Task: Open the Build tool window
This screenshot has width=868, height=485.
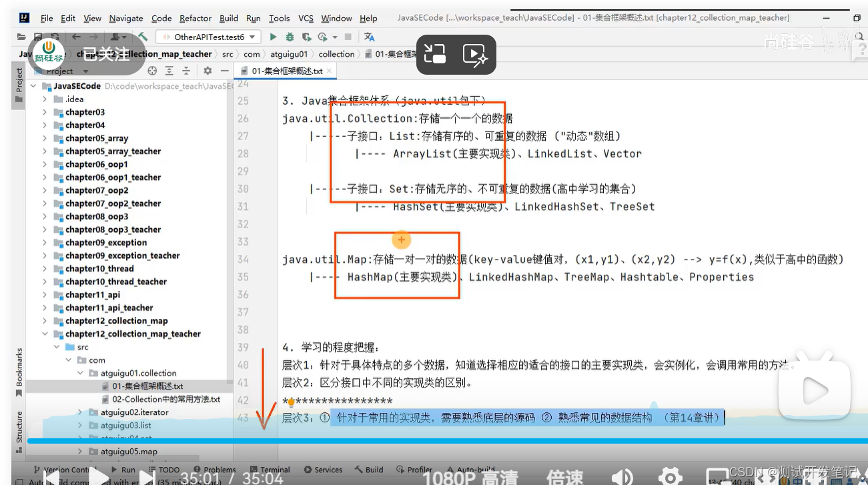Action: coord(368,470)
